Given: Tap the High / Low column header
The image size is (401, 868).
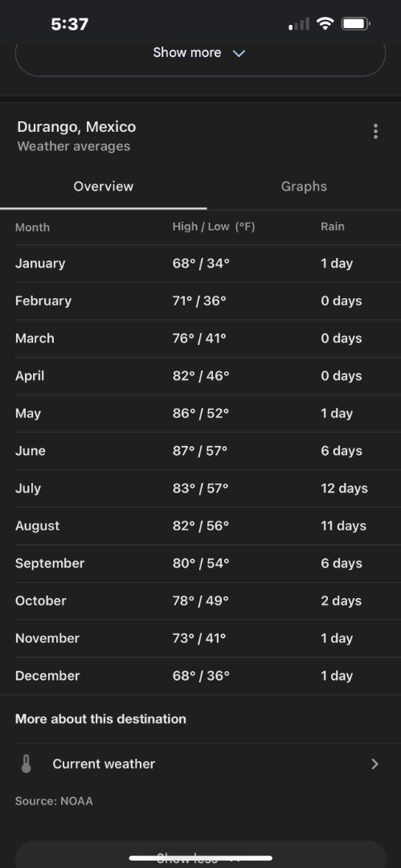Looking at the screenshot, I should [x=214, y=227].
